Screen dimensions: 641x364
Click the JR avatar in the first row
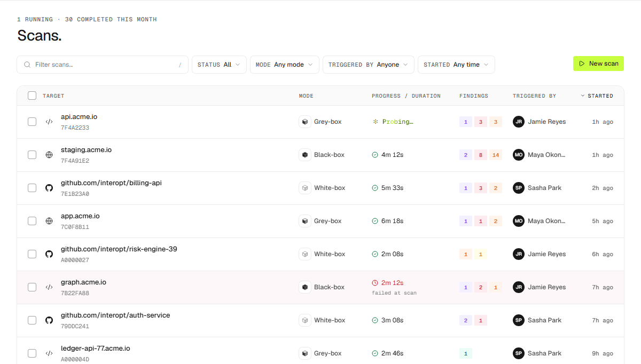coord(519,122)
